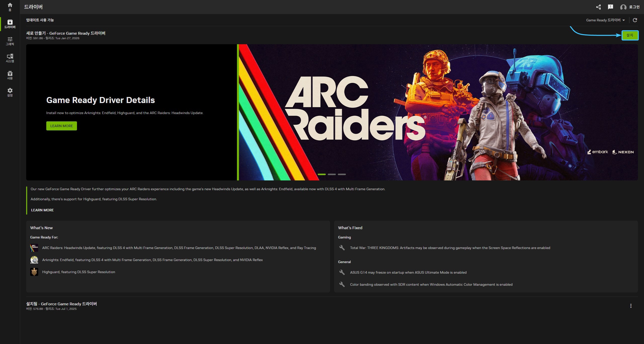Install the new driver with 설치 button

630,35
